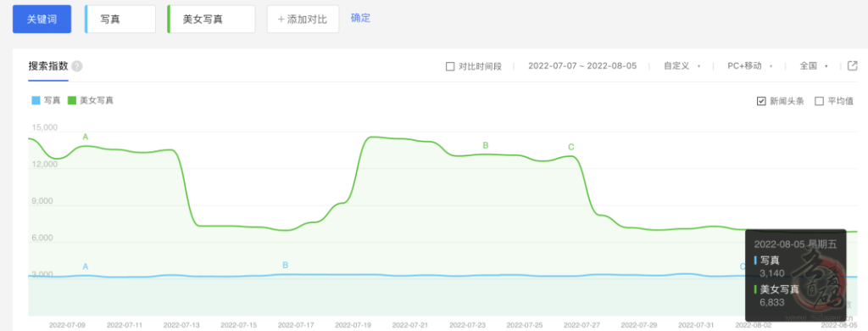Open the 自定义 time range dropdown
This screenshot has height=331, width=868.
tap(682, 66)
